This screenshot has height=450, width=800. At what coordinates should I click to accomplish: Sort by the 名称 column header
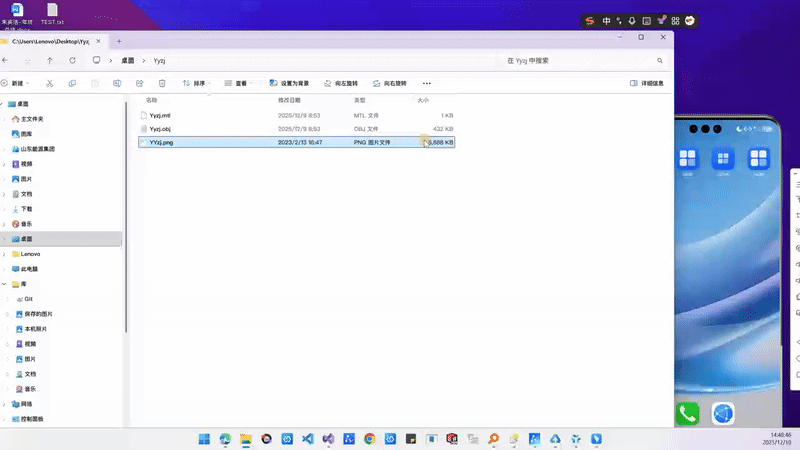[x=152, y=100]
